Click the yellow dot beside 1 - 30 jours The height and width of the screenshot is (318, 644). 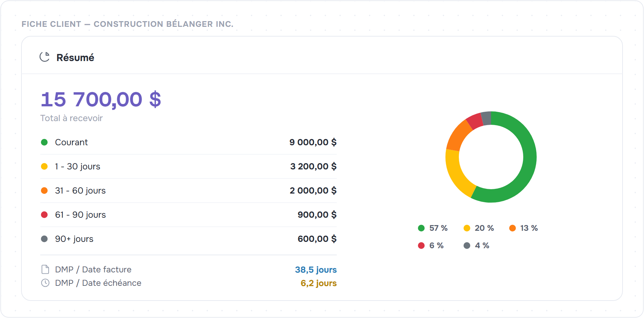tap(44, 166)
